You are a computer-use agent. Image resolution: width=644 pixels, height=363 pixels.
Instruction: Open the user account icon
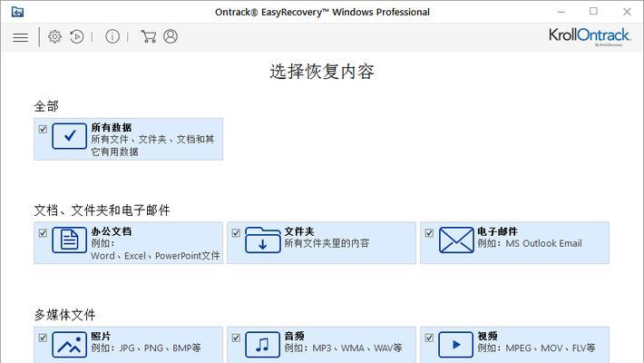[171, 36]
